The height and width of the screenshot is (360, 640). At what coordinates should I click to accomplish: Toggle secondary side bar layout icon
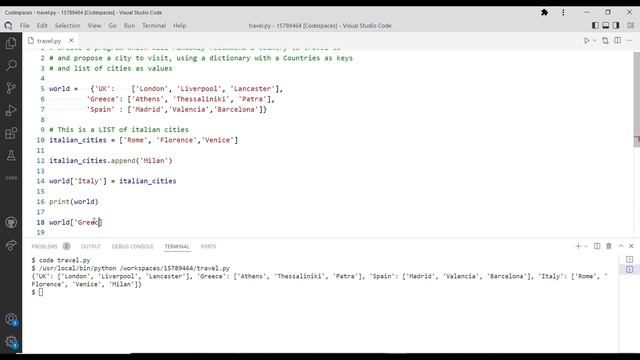616,25
